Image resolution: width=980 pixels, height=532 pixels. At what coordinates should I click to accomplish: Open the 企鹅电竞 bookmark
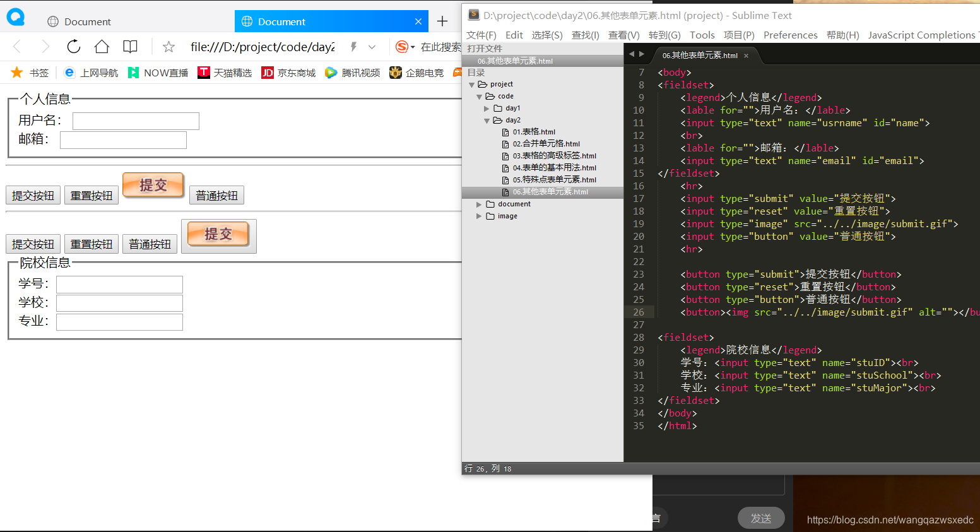pos(416,73)
